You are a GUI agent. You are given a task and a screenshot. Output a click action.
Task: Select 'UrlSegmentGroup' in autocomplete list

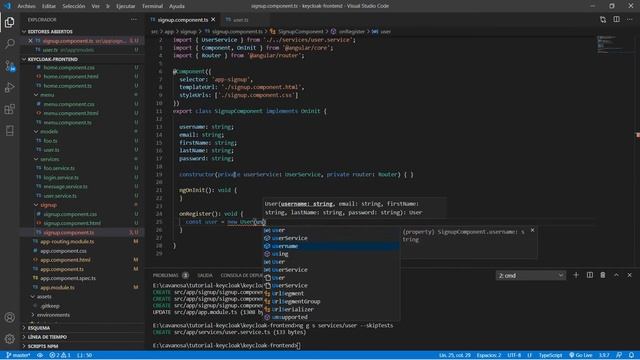point(331,302)
